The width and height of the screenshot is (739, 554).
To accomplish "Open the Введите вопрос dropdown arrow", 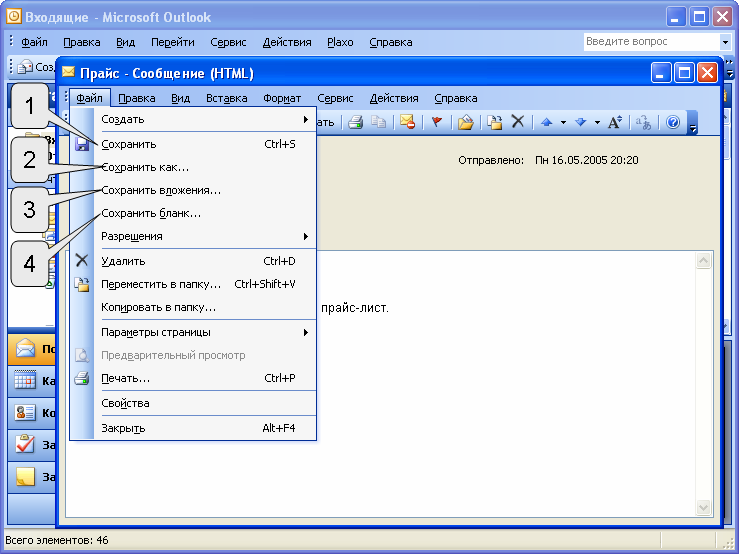I will (725, 42).
